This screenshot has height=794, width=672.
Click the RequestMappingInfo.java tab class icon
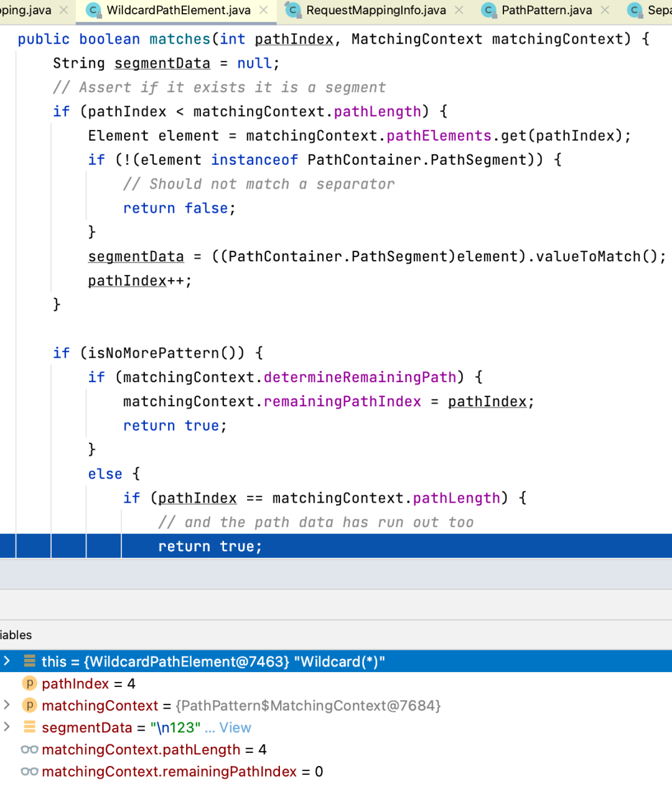pyautogui.click(x=293, y=11)
